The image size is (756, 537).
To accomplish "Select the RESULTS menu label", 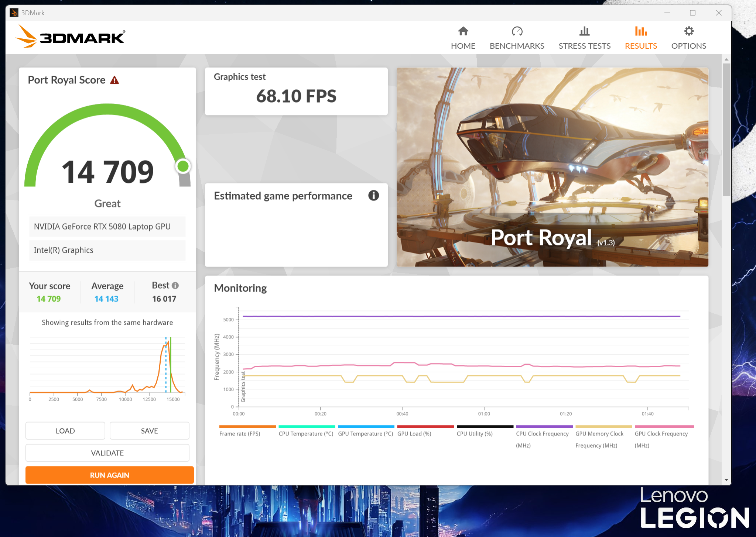I will coord(641,46).
